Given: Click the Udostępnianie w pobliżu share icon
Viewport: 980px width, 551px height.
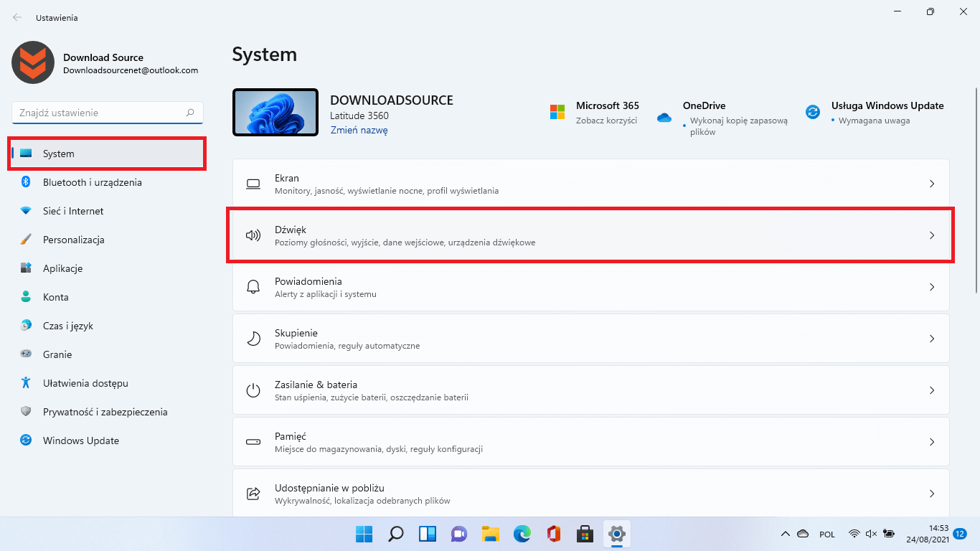Looking at the screenshot, I should click(253, 494).
